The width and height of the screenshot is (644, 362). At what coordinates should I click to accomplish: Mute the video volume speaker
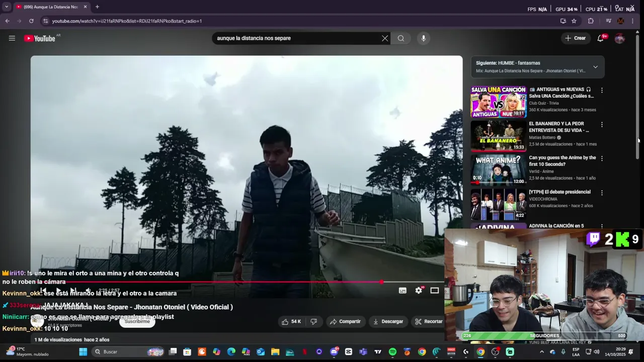coord(88,291)
